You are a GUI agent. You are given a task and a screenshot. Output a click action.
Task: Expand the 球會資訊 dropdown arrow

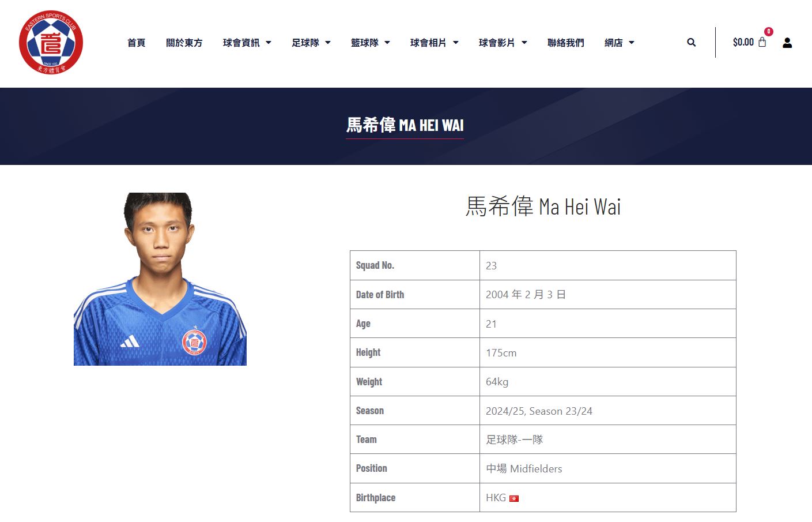point(269,43)
